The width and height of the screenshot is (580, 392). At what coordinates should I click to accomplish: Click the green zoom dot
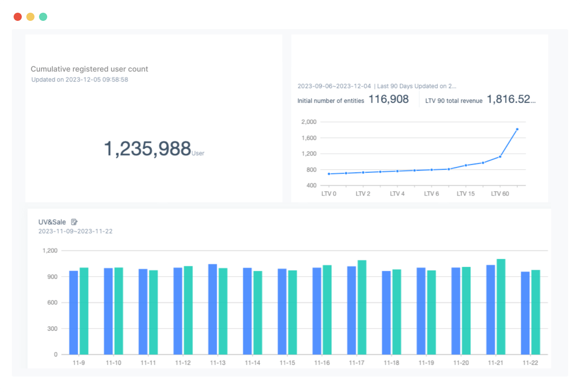click(43, 16)
